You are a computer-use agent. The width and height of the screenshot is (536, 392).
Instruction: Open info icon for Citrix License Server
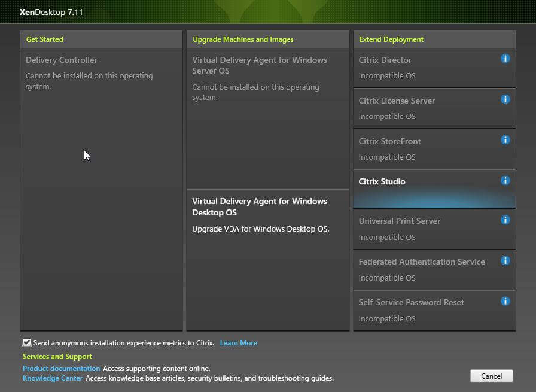(x=505, y=99)
